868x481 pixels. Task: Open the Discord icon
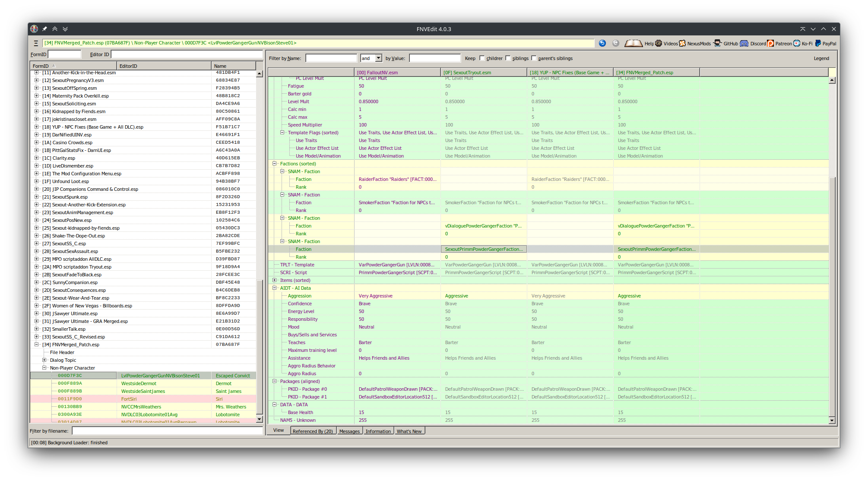(744, 43)
